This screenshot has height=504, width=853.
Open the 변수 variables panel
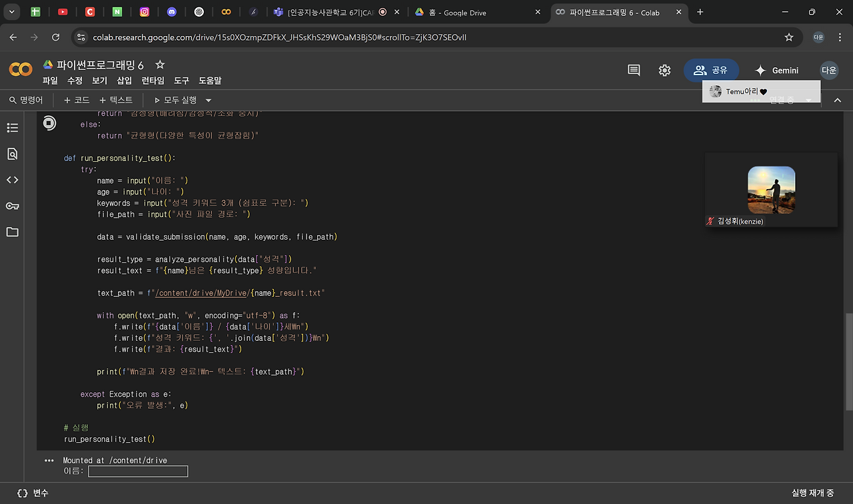coord(33,493)
